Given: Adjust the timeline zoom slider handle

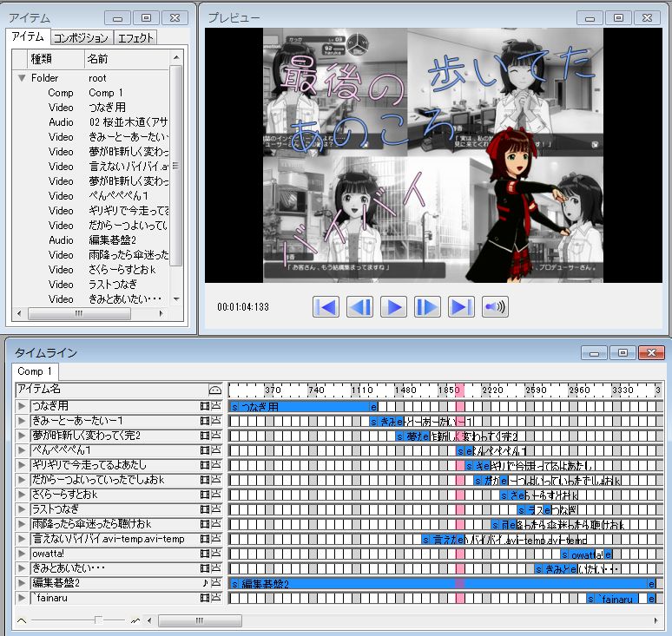Looking at the screenshot, I should (x=98, y=620).
